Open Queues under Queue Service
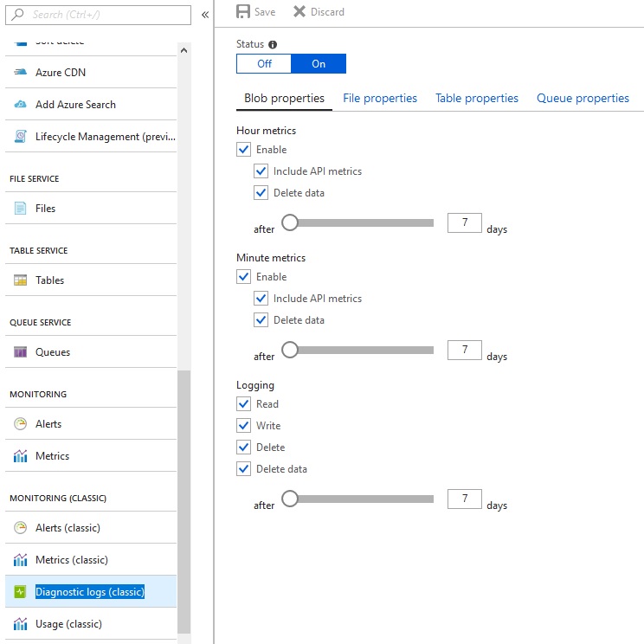 pos(91,352)
